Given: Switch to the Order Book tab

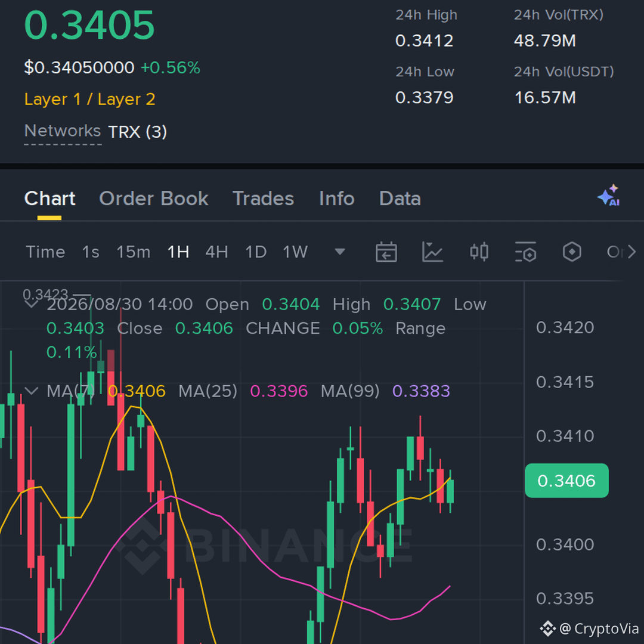Looking at the screenshot, I should point(154,199).
